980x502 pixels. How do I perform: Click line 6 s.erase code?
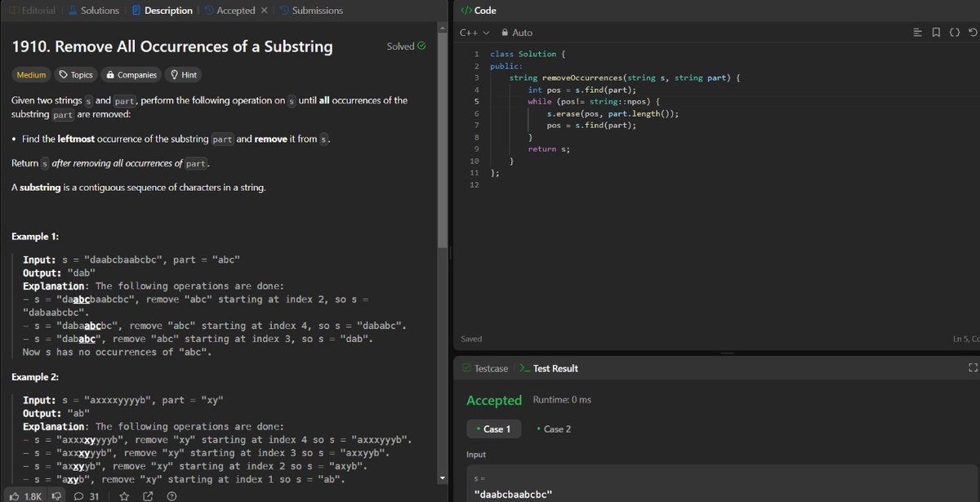click(x=612, y=113)
